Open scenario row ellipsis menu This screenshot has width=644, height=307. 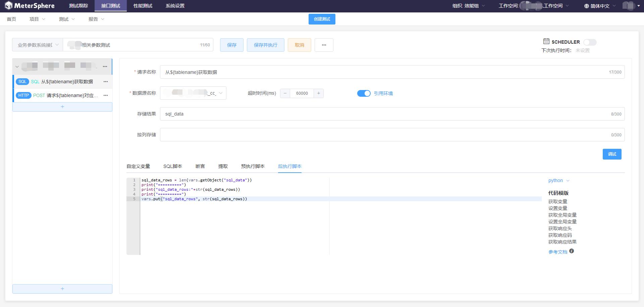click(x=105, y=67)
